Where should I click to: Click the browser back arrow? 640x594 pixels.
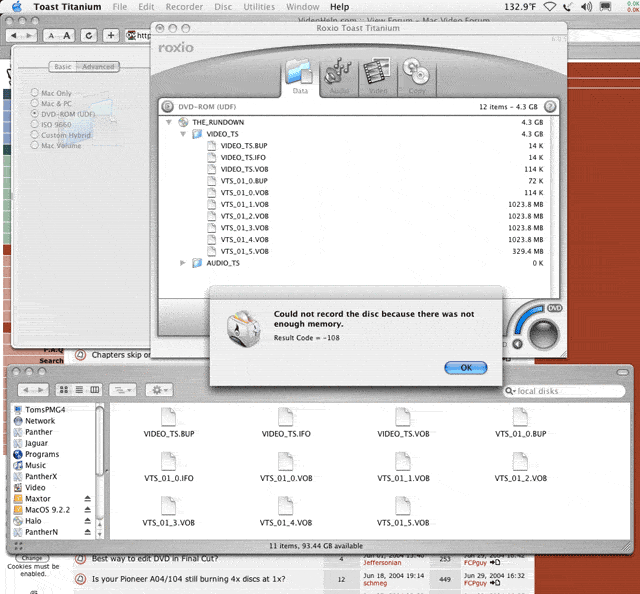pyautogui.click(x=14, y=36)
